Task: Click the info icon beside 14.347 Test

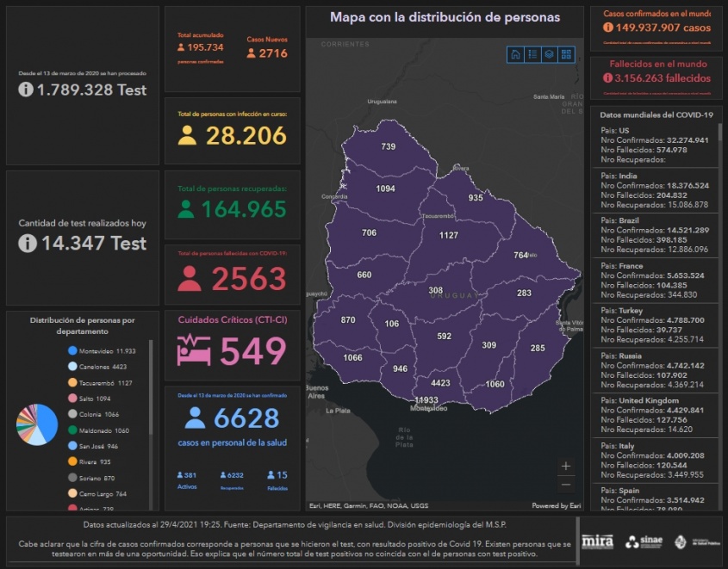Action: click(27, 244)
